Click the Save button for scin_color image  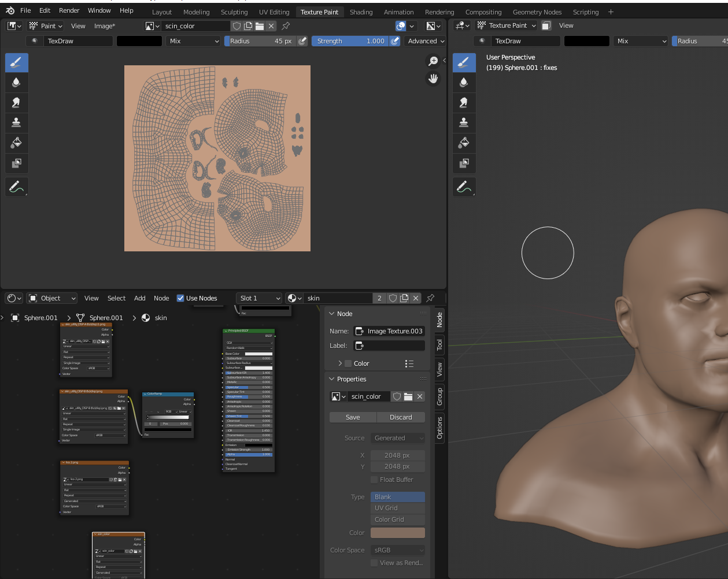coord(353,417)
